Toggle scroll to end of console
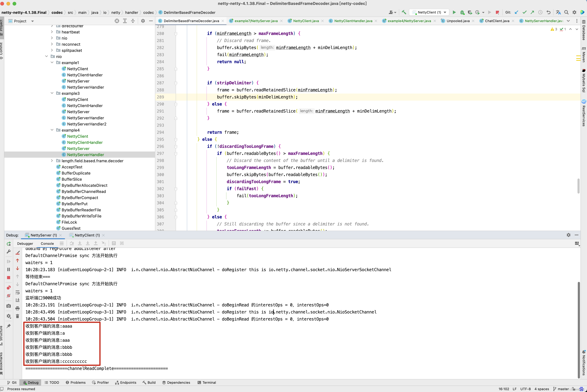 click(x=17, y=300)
